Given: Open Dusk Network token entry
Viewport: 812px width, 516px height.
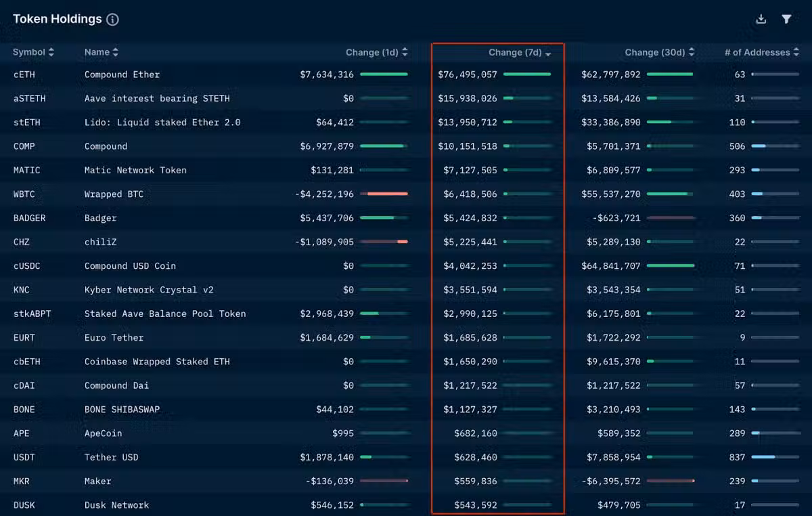Looking at the screenshot, I should pos(116,505).
